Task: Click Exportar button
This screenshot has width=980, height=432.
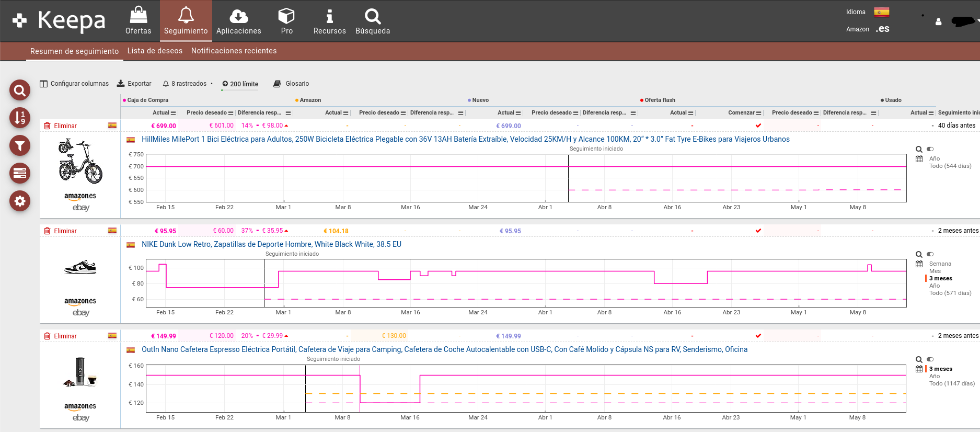Action: (134, 84)
